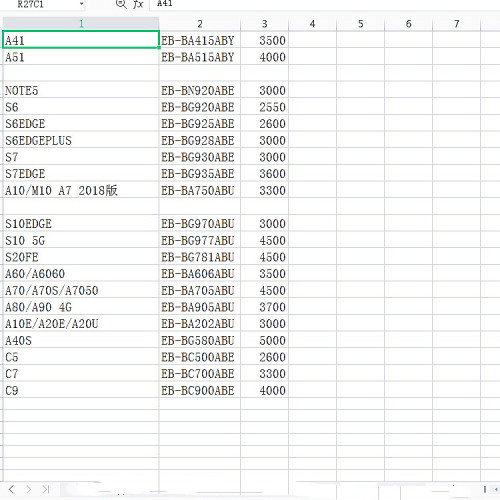Select cell EB-BA750ABU
This screenshot has height=500, width=500.
200,190
